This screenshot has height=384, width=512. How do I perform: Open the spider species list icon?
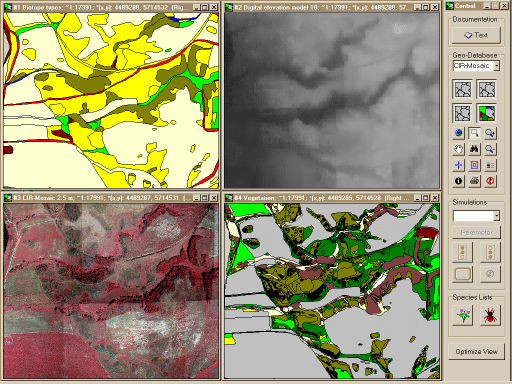tap(490, 315)
